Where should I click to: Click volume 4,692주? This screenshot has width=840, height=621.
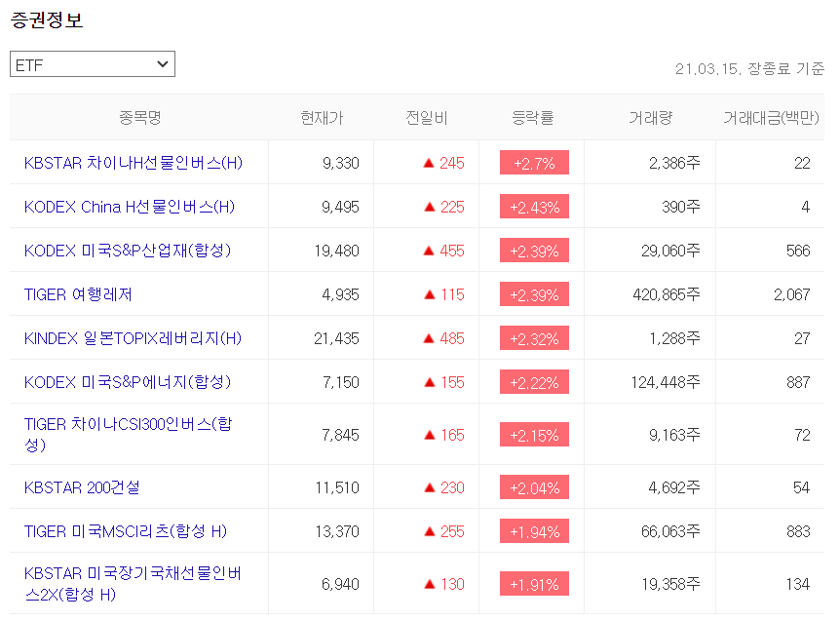pyautogui.click(x=674, y=487)
